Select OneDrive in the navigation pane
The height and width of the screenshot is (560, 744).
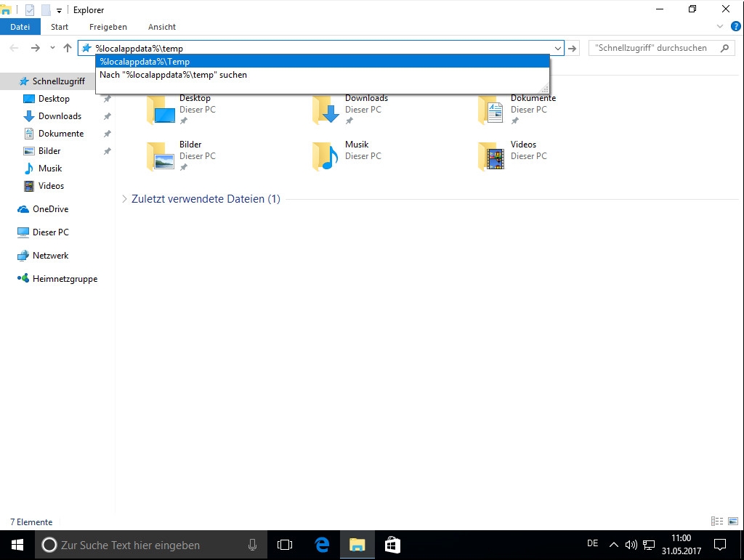[x=49, y=209]
